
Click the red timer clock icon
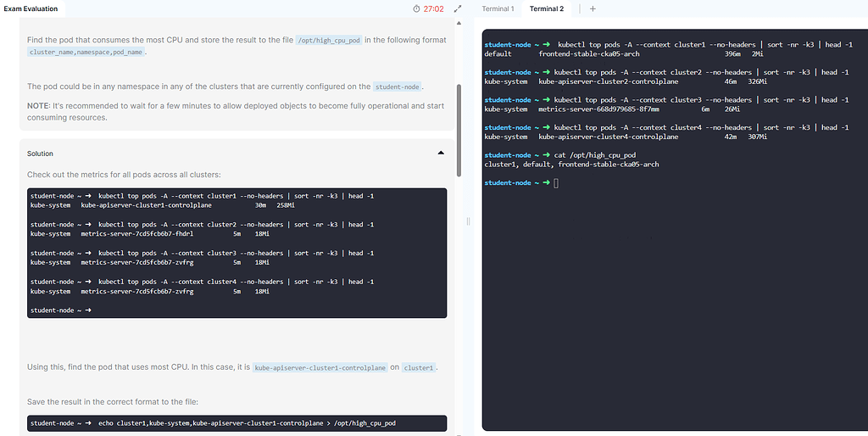(416, 8)
